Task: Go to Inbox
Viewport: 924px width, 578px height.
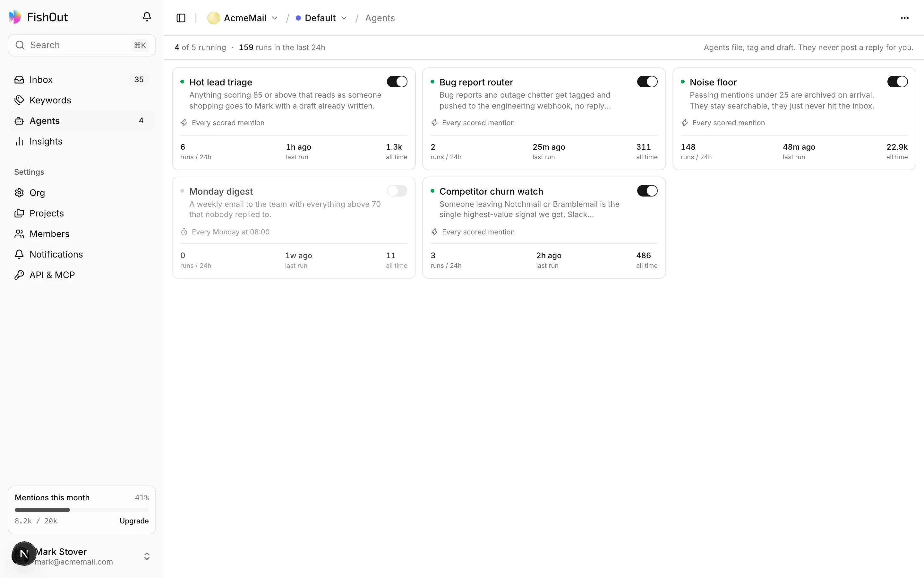Action: point(82,80)
